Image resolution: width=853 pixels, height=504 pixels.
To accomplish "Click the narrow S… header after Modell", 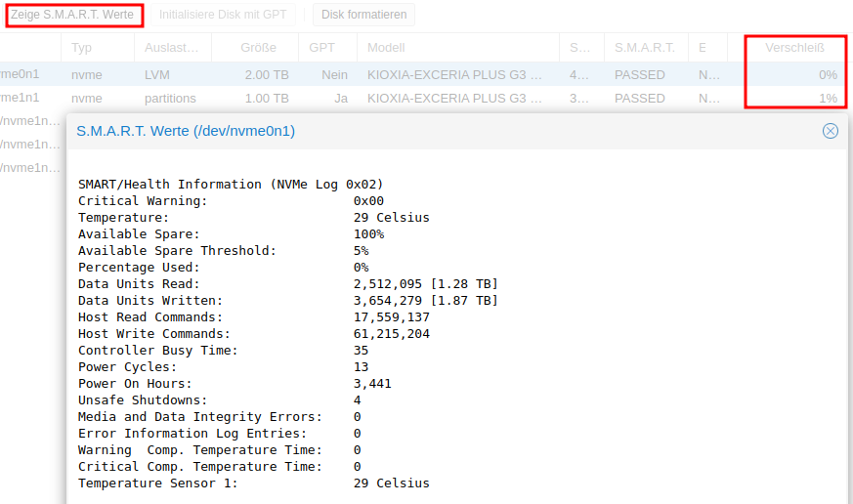I will click(579, 48).
